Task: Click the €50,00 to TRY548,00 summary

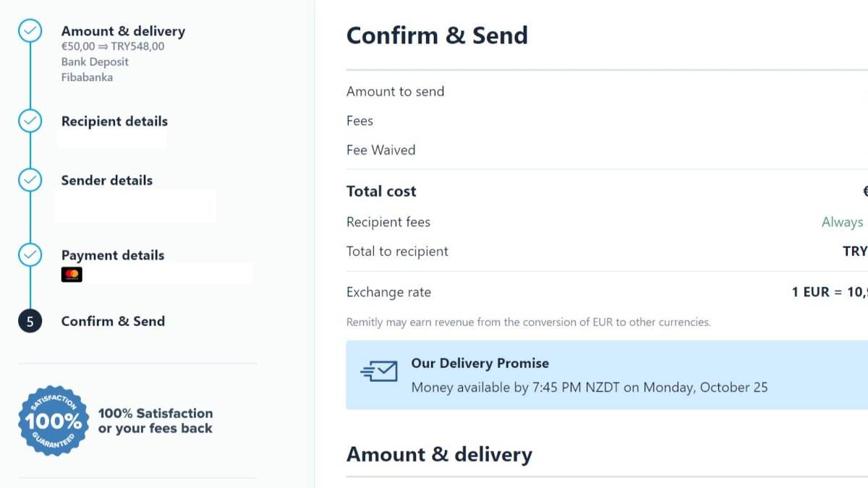Action: tap(113, 47)
